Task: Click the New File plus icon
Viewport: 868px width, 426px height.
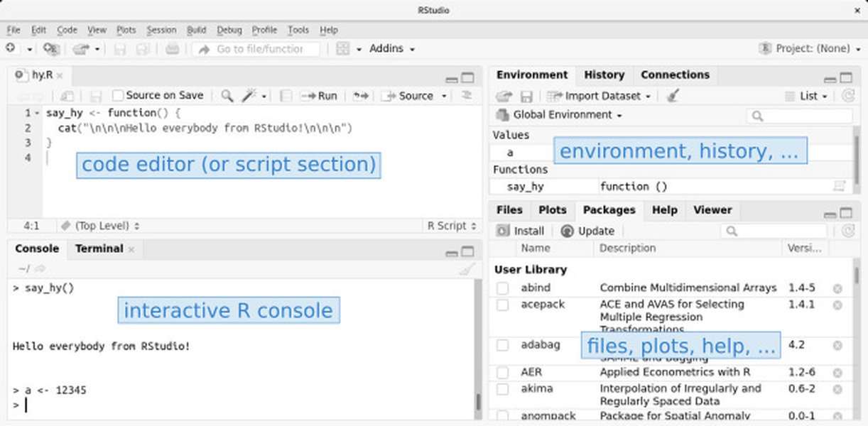Action: [10, 48]
